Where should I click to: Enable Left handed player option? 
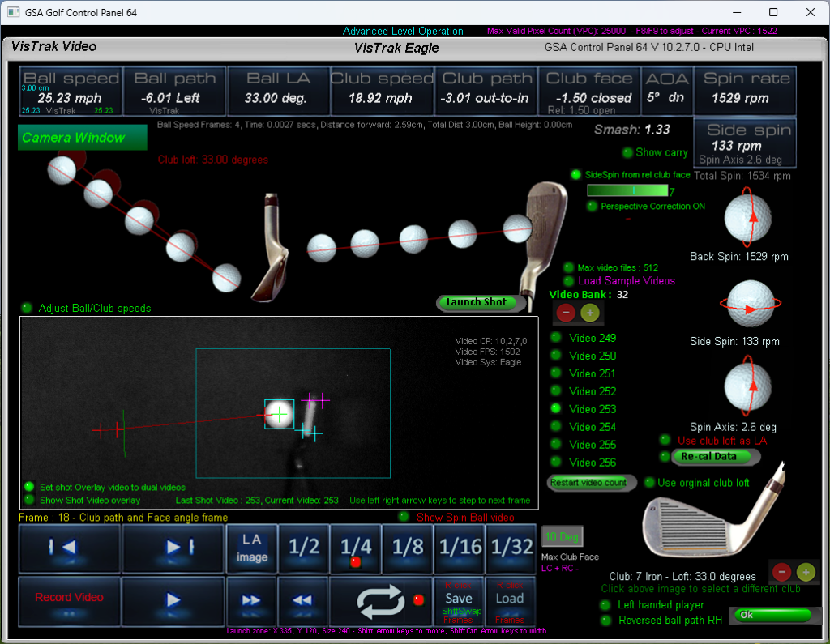[605, 605]
